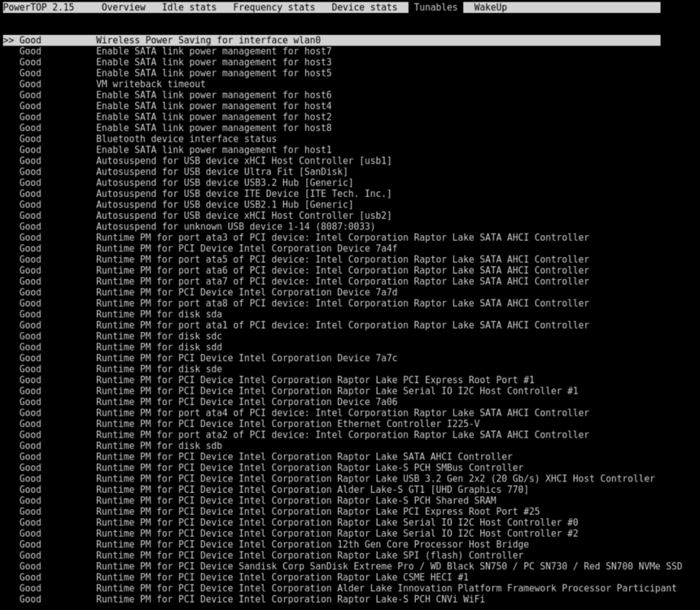Image resolution: width=700 pixels, height=610 pixels.
Task: Open the Frequency stats tab
Action: pos(273,7)
